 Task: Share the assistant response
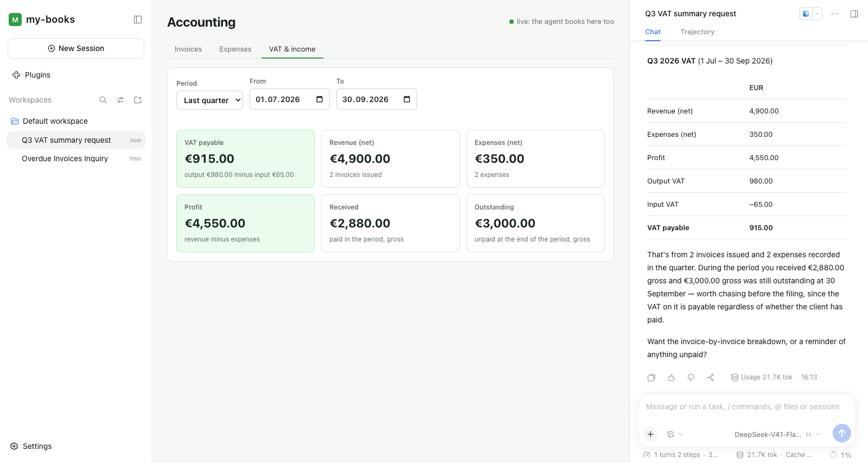point(710,377)
